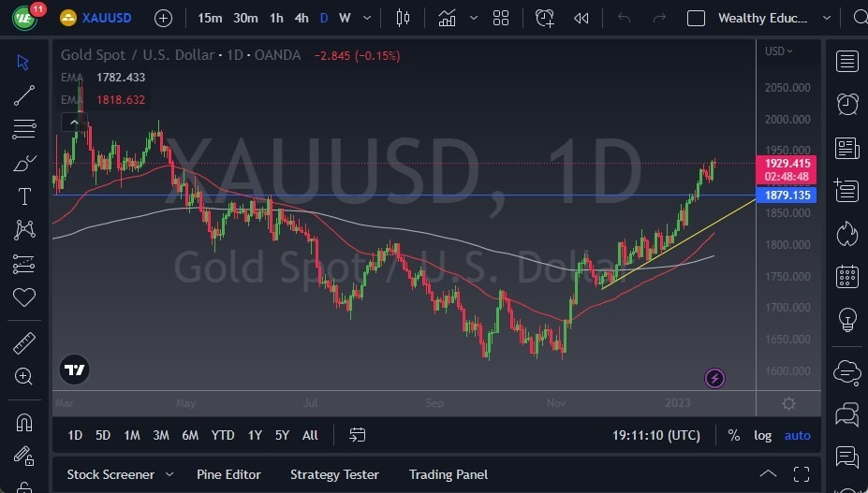Collapse the indicator legend chevron

(x=74, y=123)
